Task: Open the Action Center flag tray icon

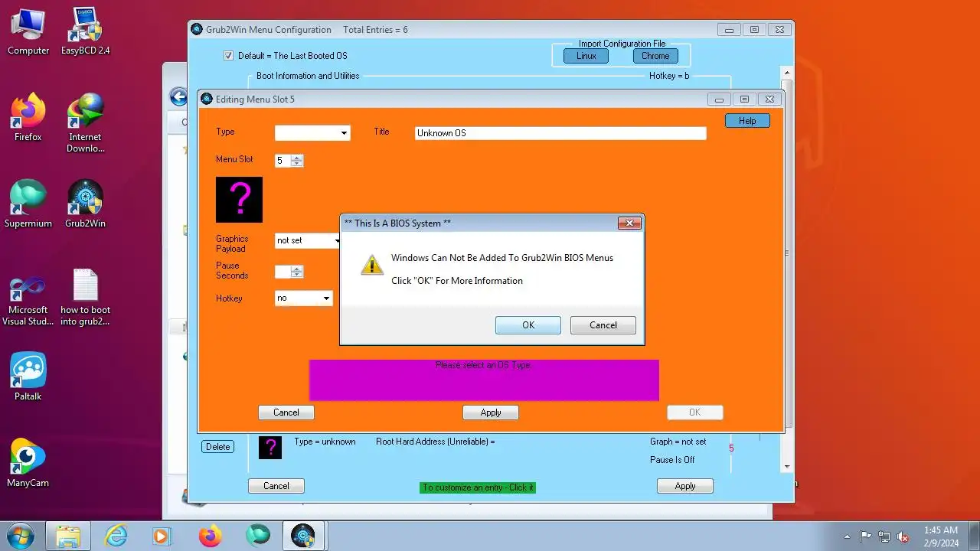Action: (866, 536)
